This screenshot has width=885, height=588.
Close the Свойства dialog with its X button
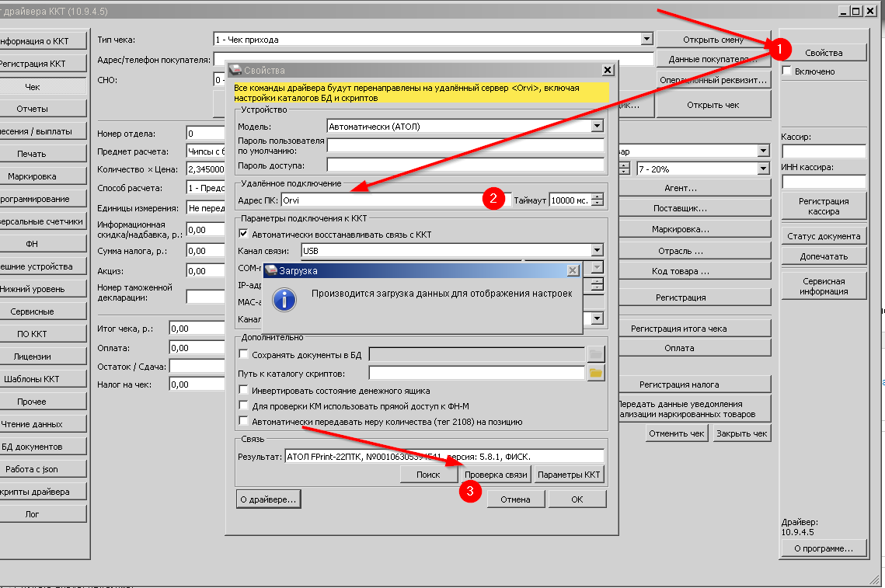pyautogui.click(x=607, y=70)
